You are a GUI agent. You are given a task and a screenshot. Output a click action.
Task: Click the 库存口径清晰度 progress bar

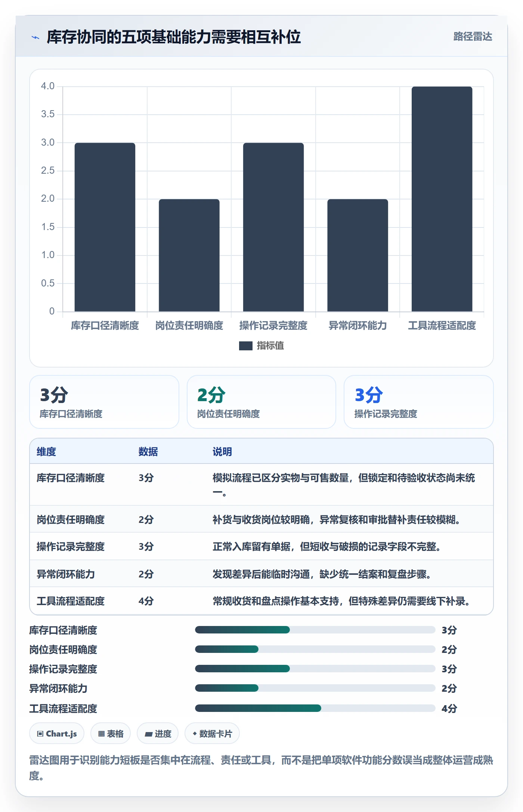coord(315,630)
